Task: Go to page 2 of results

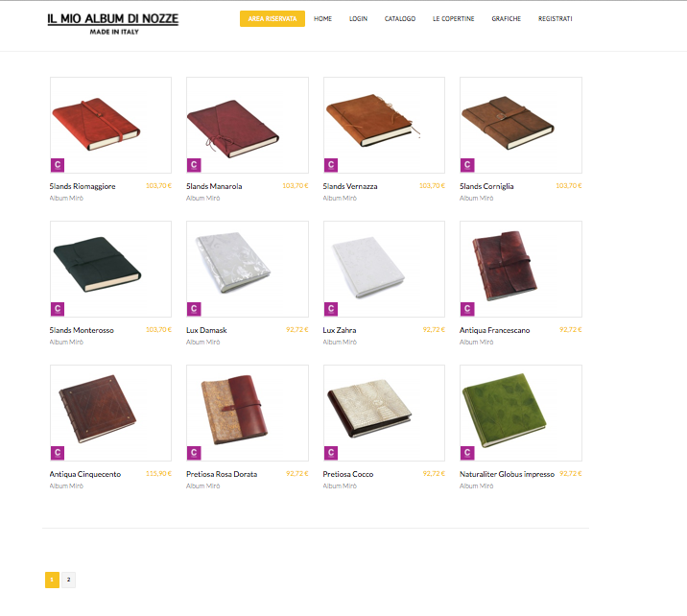Action: (68, 580)
